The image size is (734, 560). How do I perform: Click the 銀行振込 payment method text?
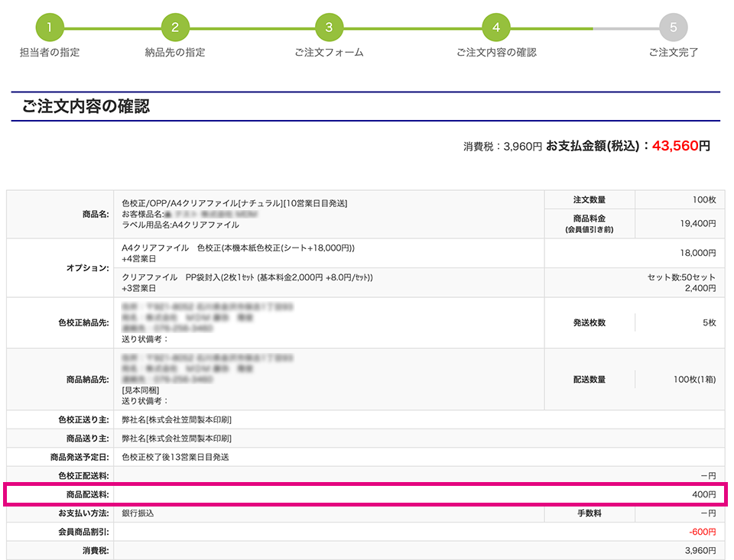coord(138,513)
